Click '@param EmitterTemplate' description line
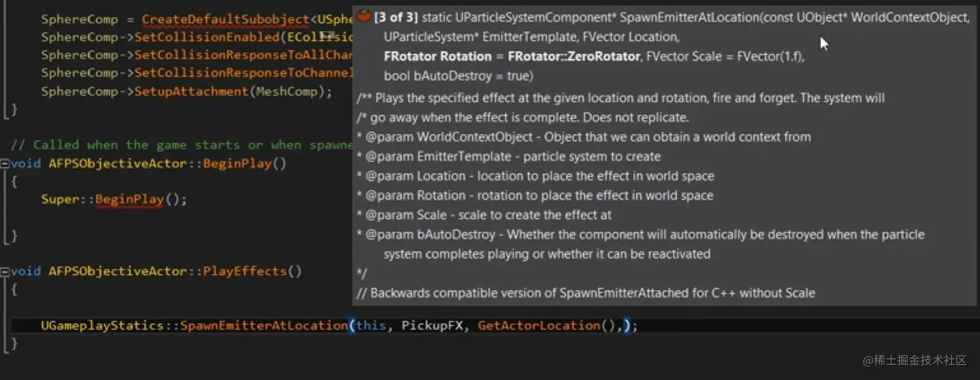This screenshot has height=380, width=980. point(509,157)
